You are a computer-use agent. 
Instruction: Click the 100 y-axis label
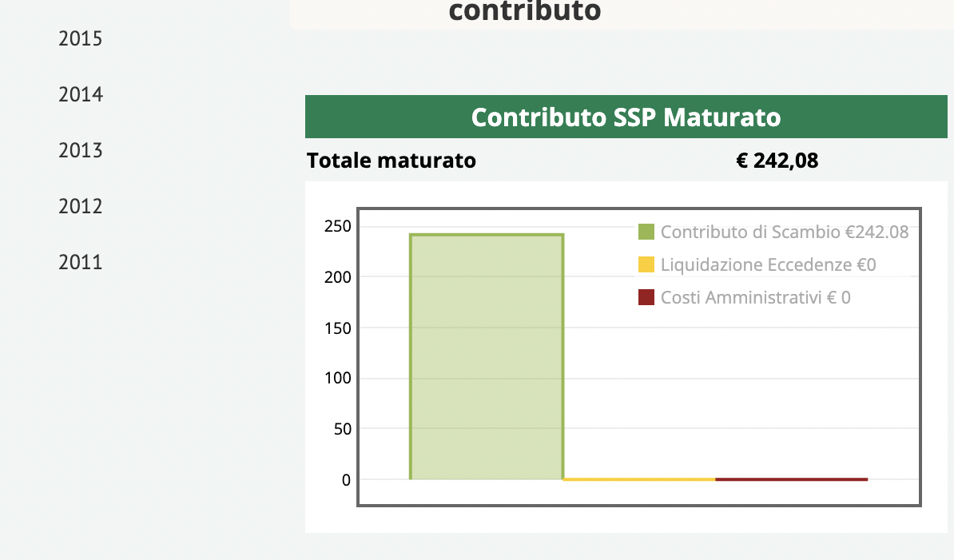coord(336,378)
